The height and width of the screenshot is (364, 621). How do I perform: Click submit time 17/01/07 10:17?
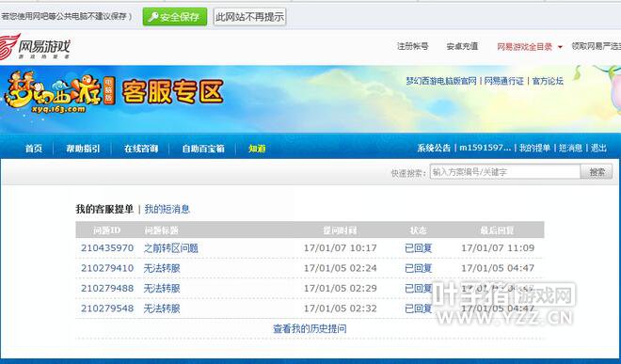pos(341,248)
